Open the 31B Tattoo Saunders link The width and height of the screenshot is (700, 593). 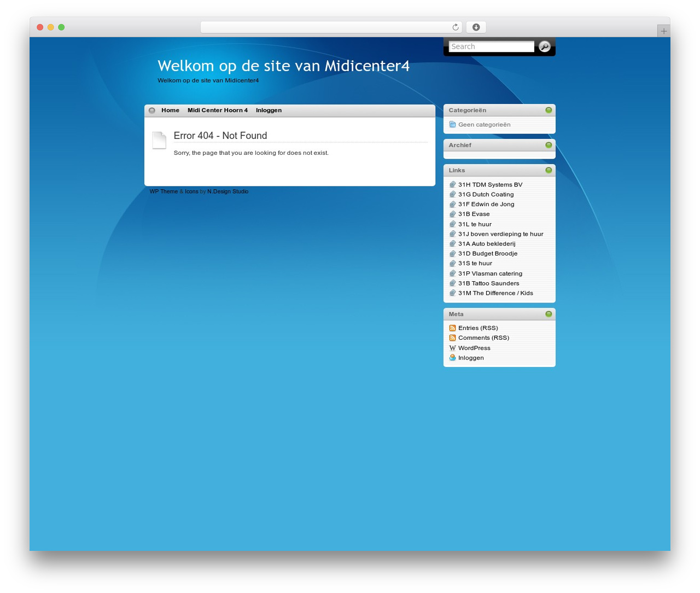pyautogui.click(x=489, y=283)
